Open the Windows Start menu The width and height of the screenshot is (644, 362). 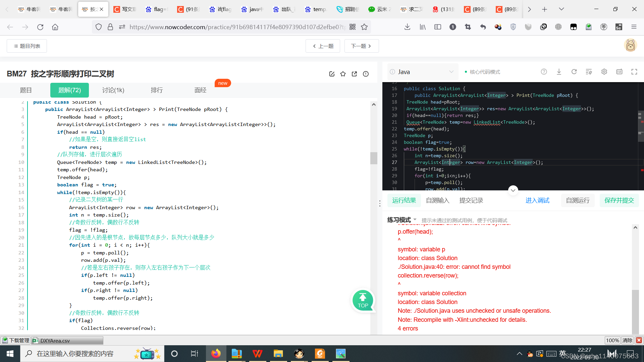(10, 354)
